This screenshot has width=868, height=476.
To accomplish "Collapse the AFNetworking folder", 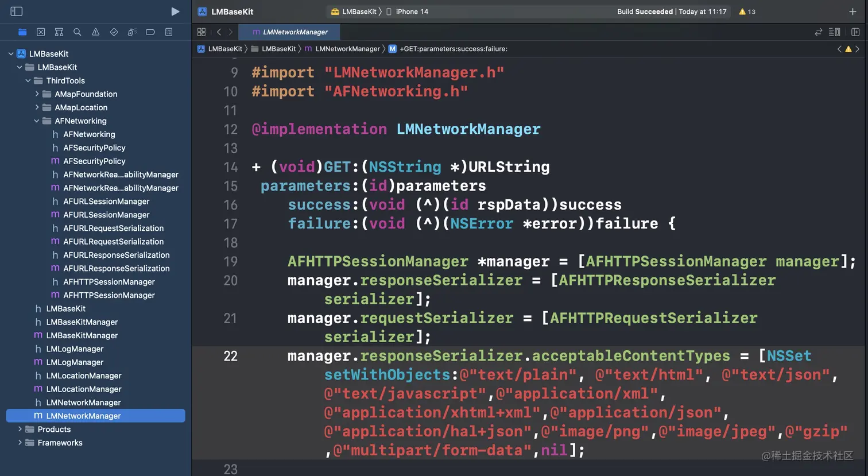I will 37,121.
